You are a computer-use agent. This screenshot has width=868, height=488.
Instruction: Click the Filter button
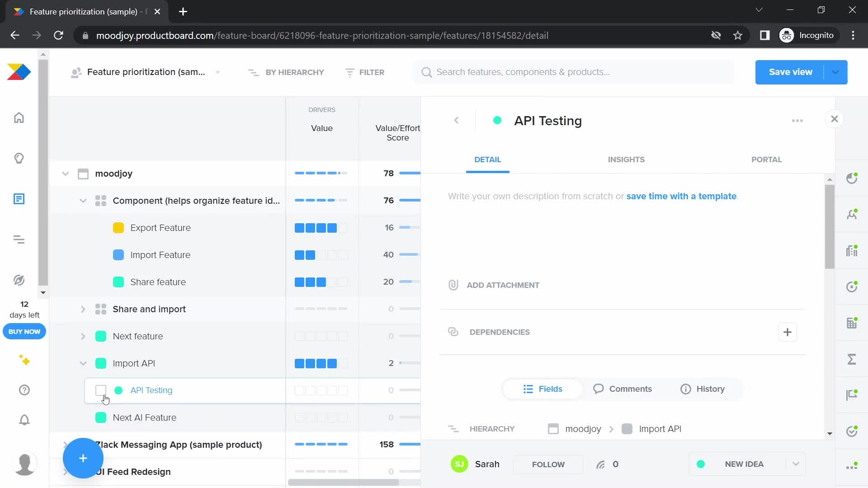365,72
